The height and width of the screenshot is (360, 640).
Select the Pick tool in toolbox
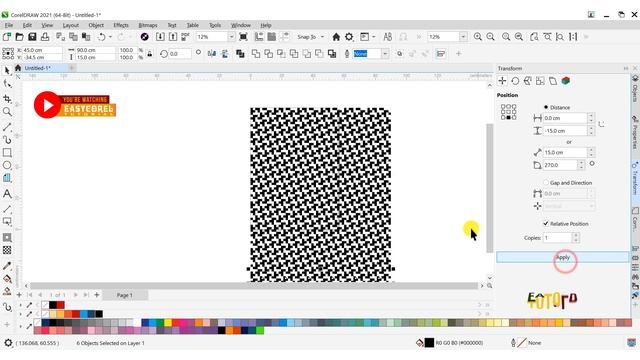tap(7, 71)
